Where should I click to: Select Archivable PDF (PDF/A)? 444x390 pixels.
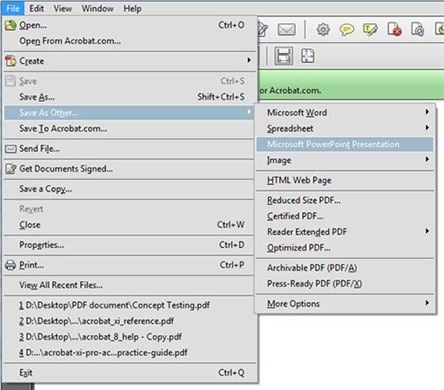pyautogui.click(x=345, y=268)
